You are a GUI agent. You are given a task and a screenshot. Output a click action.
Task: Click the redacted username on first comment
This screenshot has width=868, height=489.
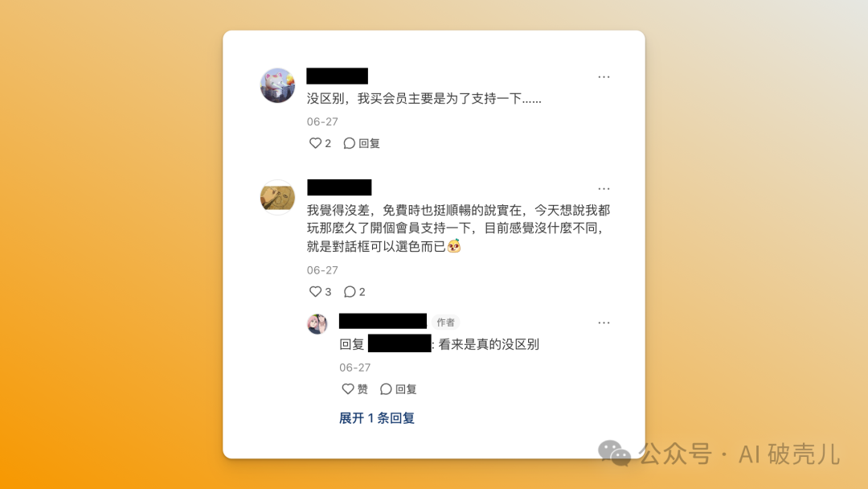coord(337,76)
